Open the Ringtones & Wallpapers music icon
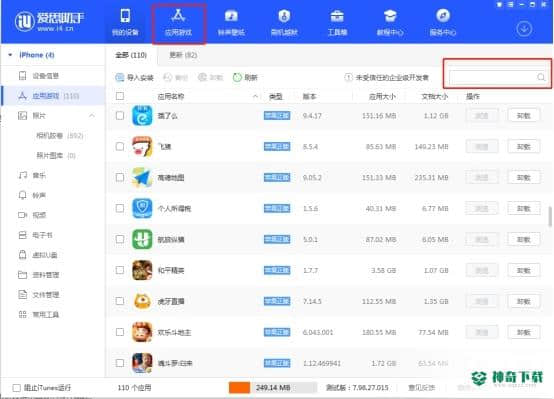 231,16
